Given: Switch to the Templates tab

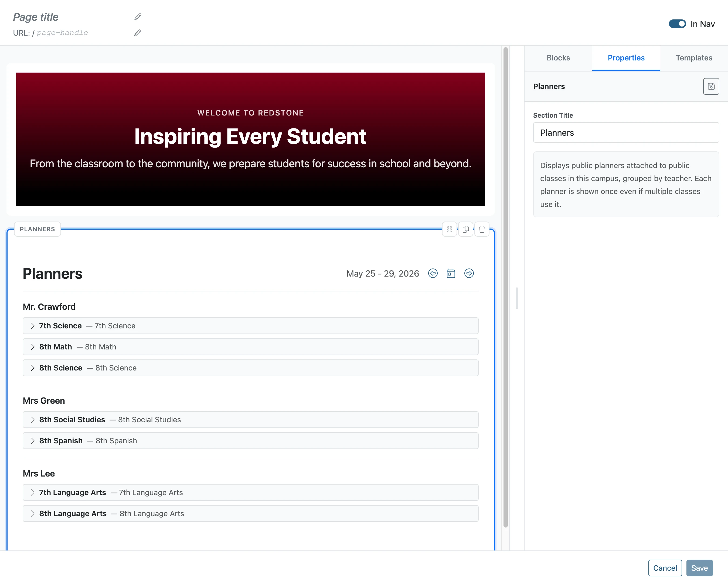Looking at the screenshot, I should click(694, 58).
